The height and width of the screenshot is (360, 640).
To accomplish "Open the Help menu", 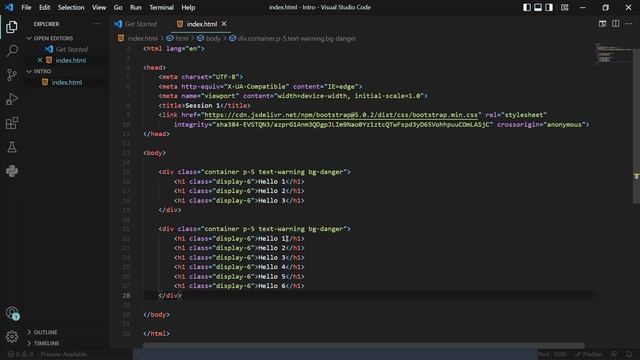I will coord(188,7).
